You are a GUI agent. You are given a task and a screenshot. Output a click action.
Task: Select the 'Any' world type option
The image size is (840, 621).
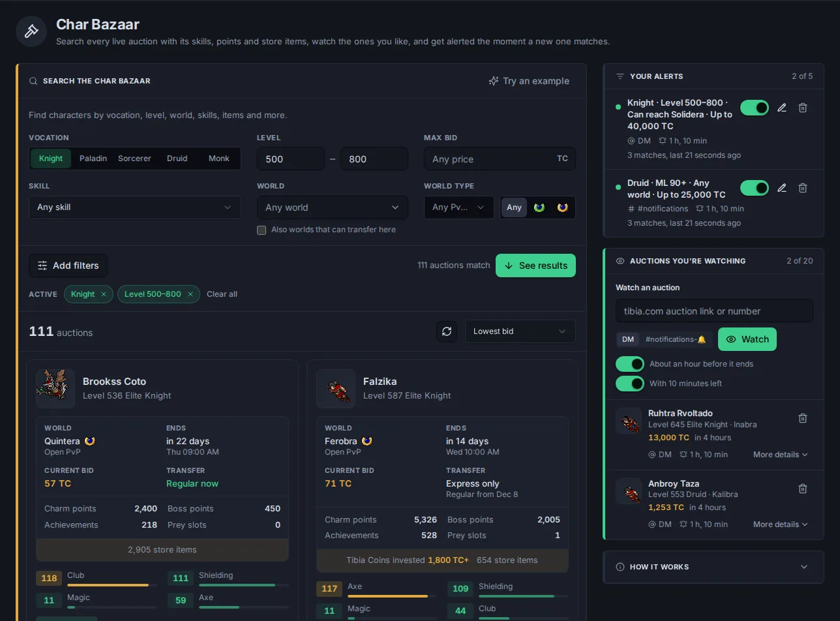pos(515,207)
